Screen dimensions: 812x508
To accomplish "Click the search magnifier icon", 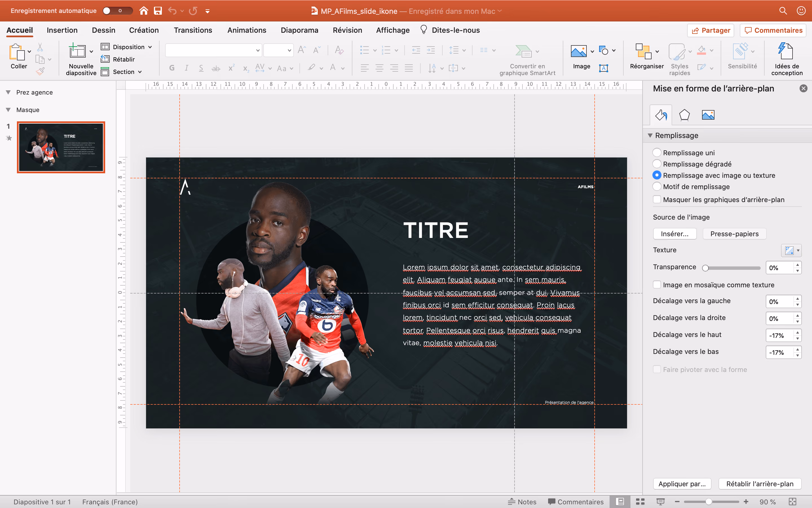I will [783, 11].
